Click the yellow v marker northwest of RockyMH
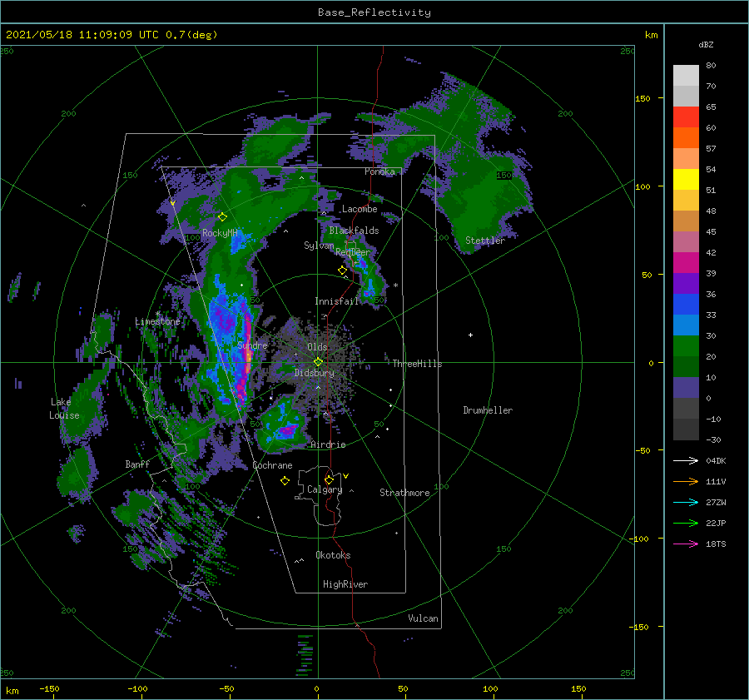The height and width of the screenshot is (700, 749). [x=173, y=204]
